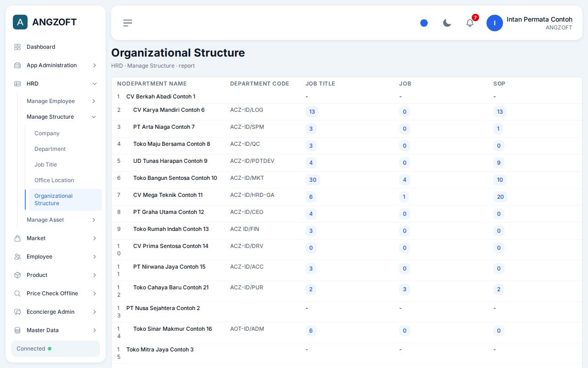Click HRD in the breadcrumb
This screenshot has width=588, height=368.
coord(117,66)
